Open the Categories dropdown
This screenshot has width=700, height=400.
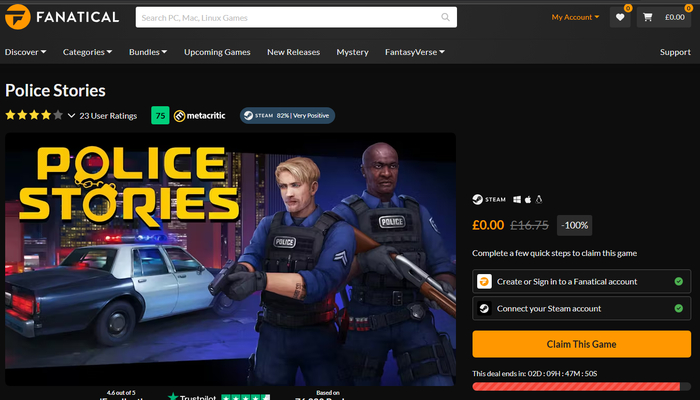87,52
